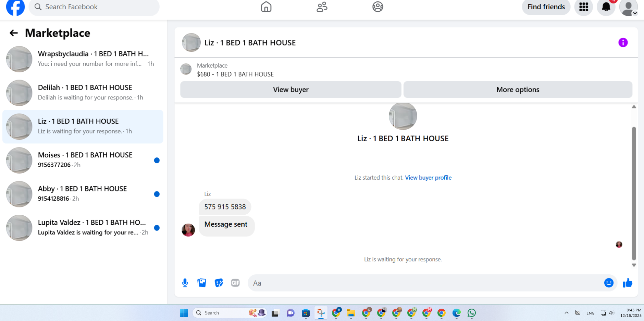This screenshot has height=321, width=644.
Task: Open Task View on the taskbar
Action: coord(275,313)
